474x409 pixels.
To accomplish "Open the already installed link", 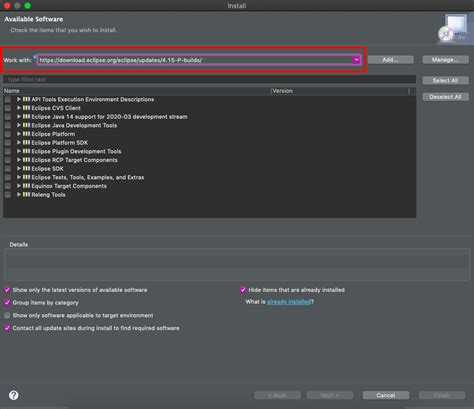I will coord(289,302).
